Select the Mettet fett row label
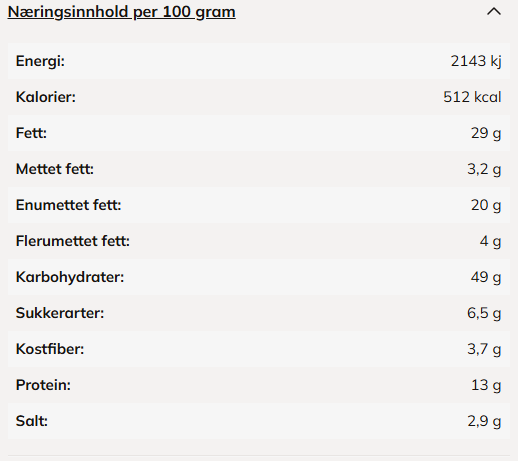The image size is (518, 461). click(55, 169)
